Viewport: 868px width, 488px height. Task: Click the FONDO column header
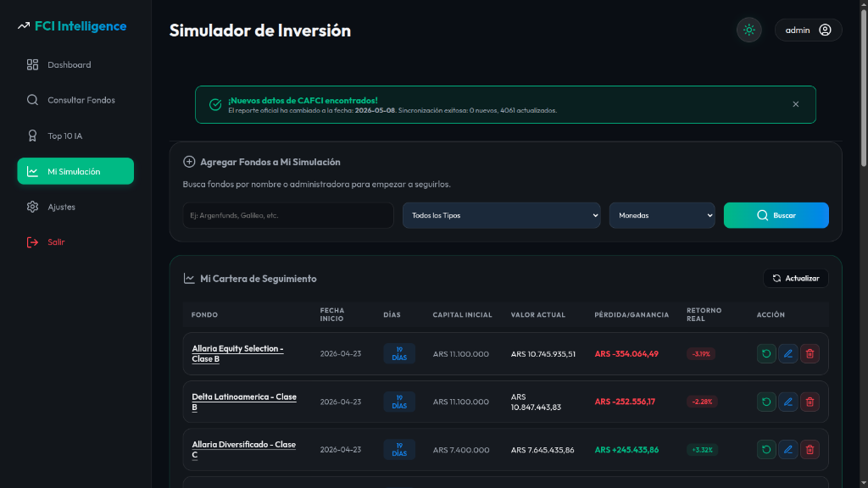coord(204,315)
